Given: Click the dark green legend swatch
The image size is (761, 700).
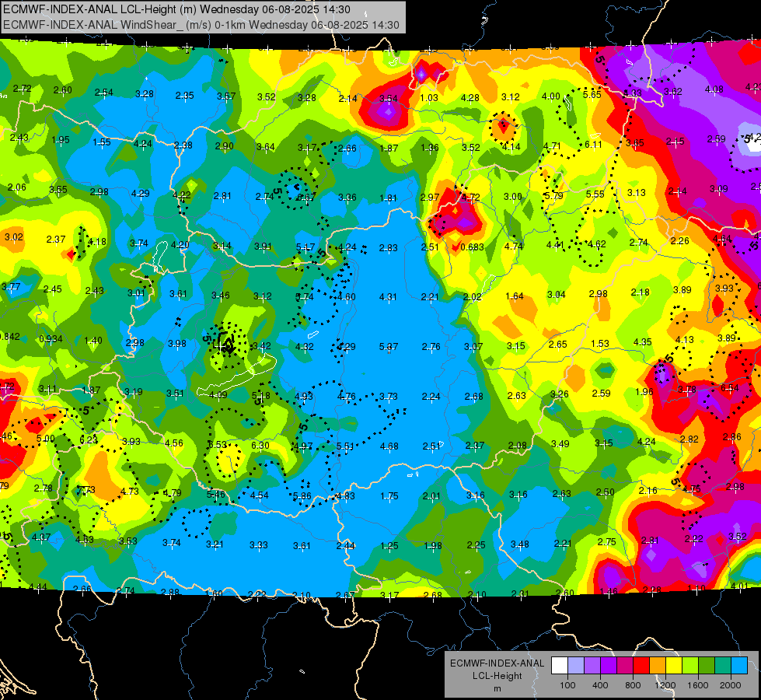Looking at the screenshot, I should tap(706, 666).
